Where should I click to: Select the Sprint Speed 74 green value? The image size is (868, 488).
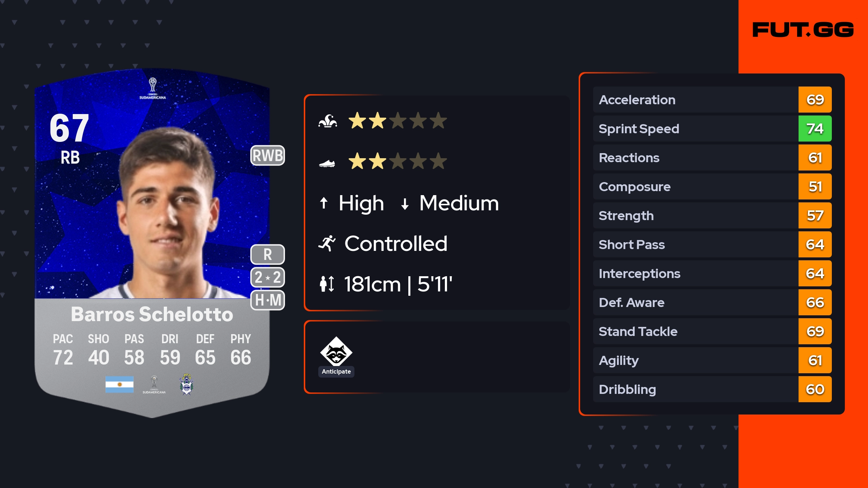815,129
